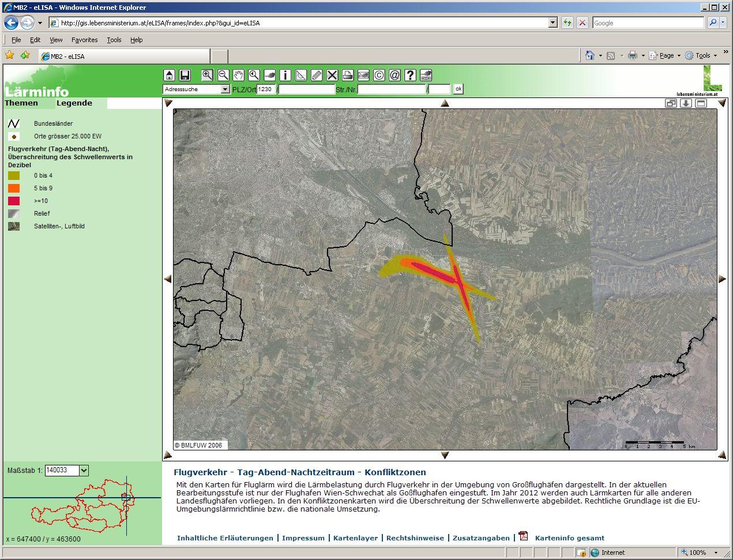The height and width of the screenshot is (560, 733).
Task: Click the Str./Nr. street input field
Action: pos(392,89)
